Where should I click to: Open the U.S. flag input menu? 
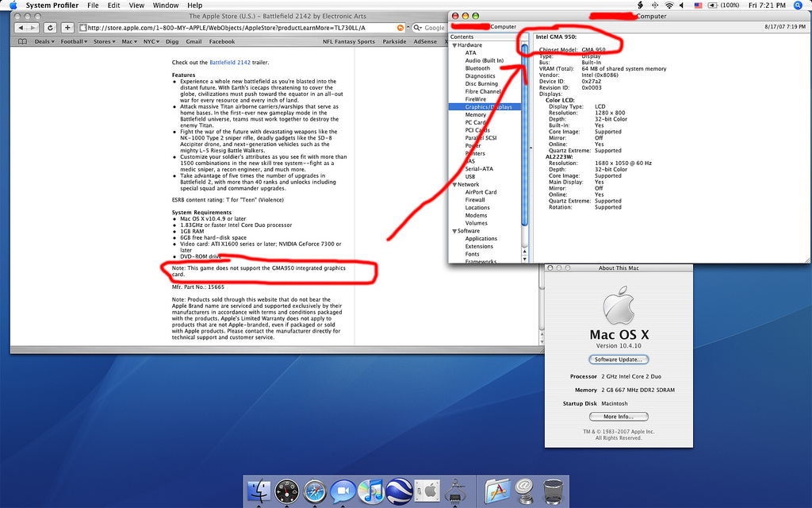(698, 6)
